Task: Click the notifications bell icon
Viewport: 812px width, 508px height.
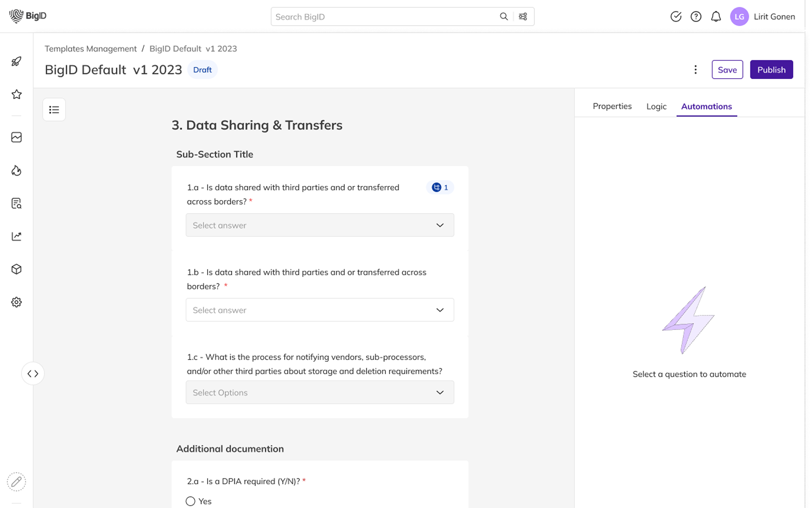Action: click(716, 16)
